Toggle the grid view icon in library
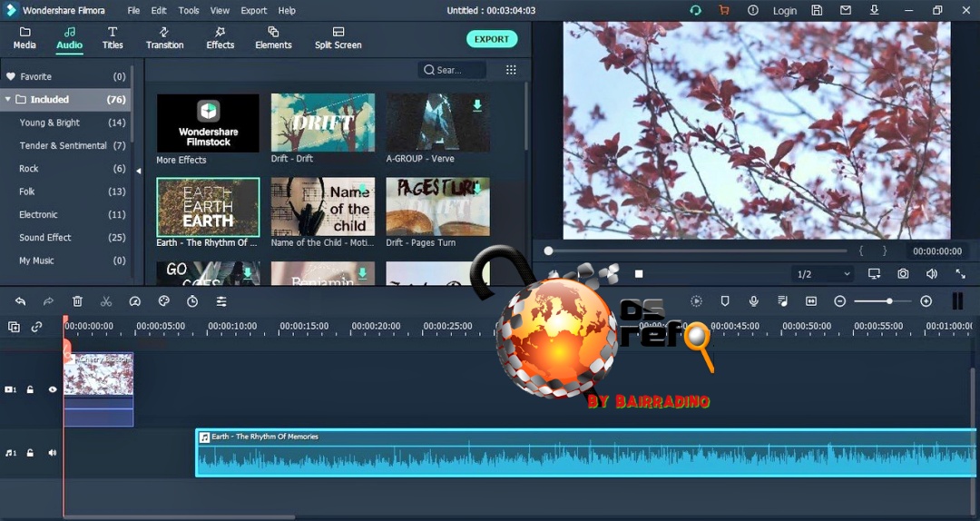Screen dimensions: 980x521 tap(511, 70)
